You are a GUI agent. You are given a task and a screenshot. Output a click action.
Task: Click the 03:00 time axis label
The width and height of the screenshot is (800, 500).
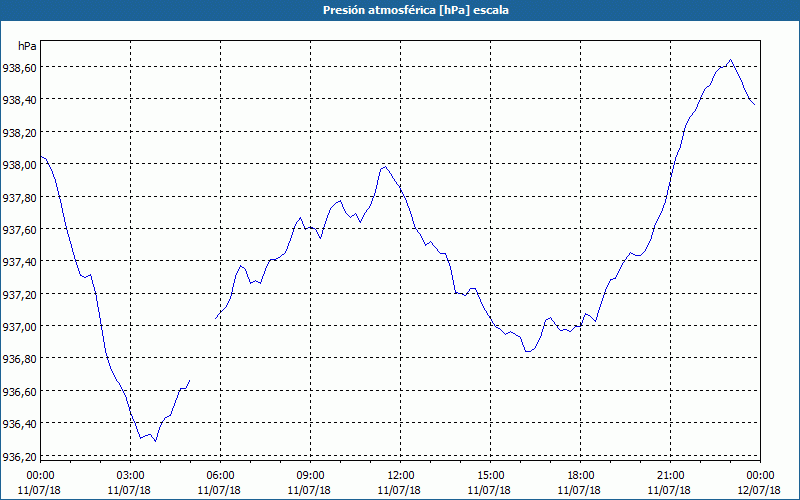click(x=130, y=476)
